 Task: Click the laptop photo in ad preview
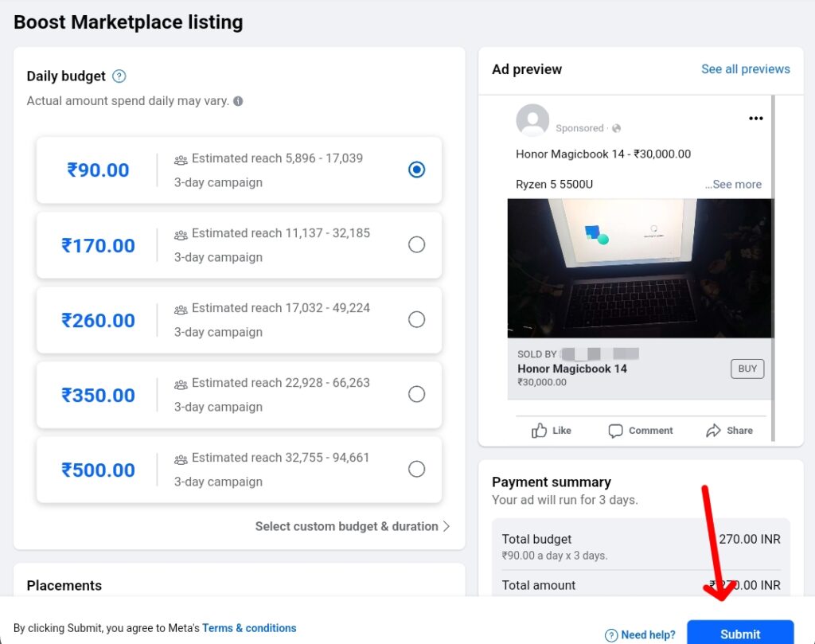click(639, 268)
